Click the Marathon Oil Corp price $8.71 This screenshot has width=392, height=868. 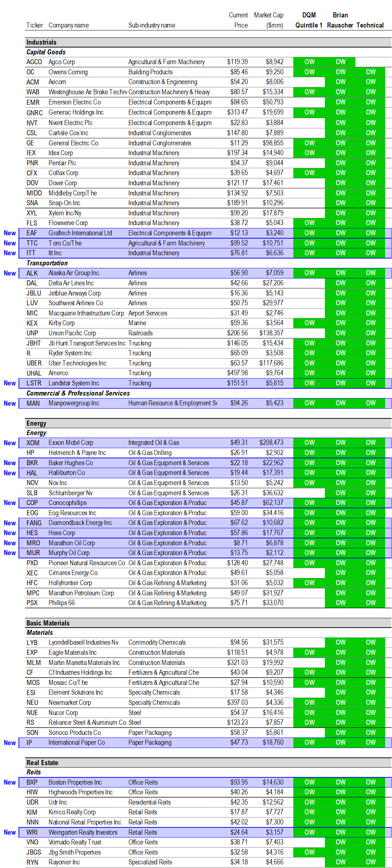click(241, 543)
